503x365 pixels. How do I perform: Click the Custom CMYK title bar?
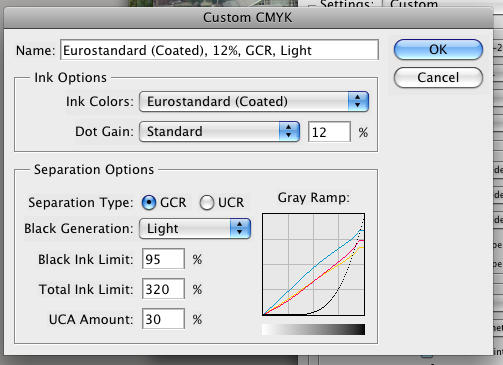[248, 18]
